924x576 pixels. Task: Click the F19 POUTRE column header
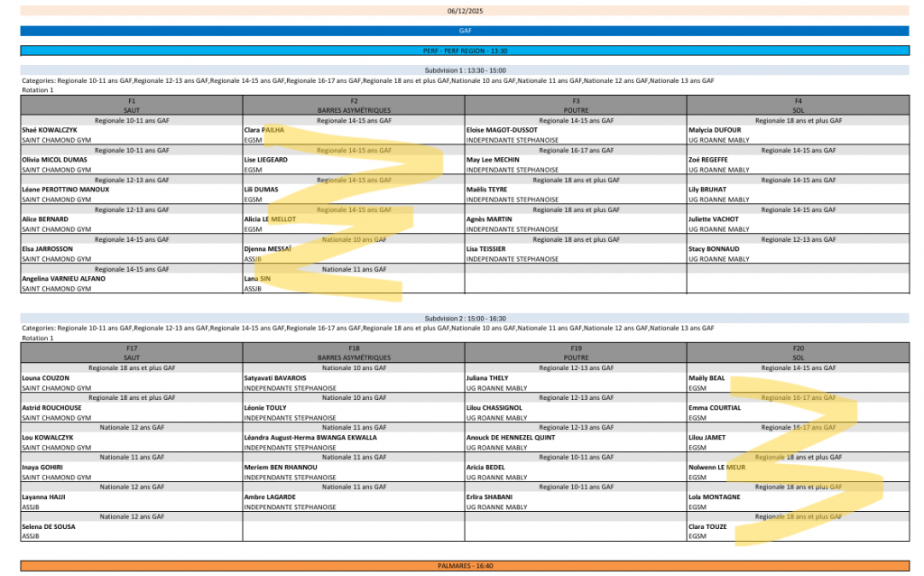575,353
